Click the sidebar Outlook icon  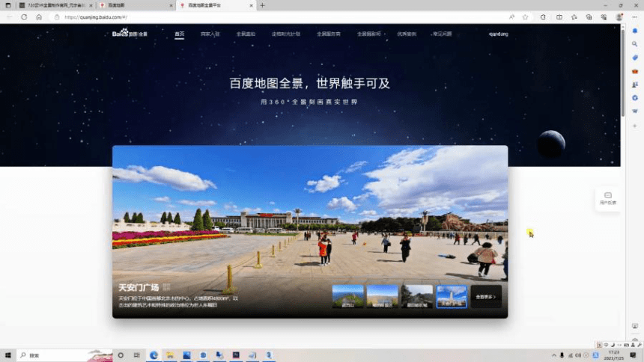(x=635, y=111)
